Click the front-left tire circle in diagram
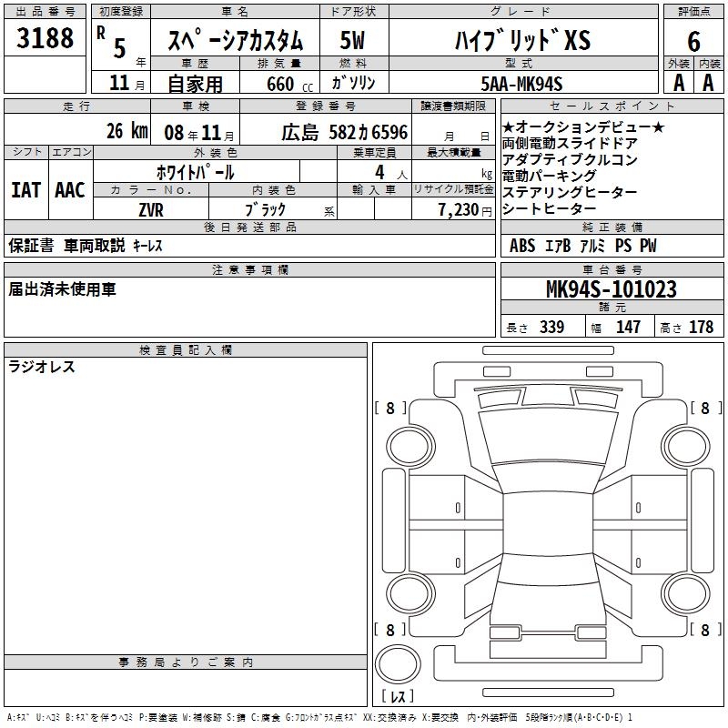 410,447
